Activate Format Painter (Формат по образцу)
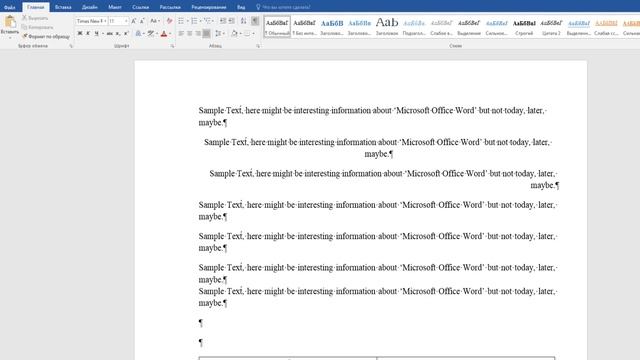Screen dimensions: 640x360 [x=46, y=36]
